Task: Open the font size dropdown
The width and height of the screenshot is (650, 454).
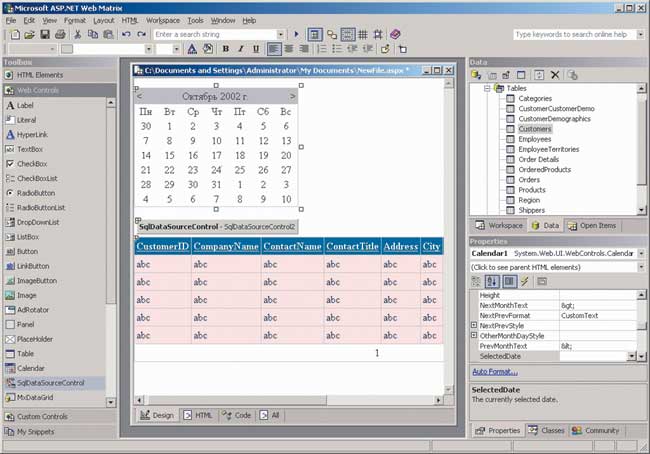Action: (x=176, y=49)
